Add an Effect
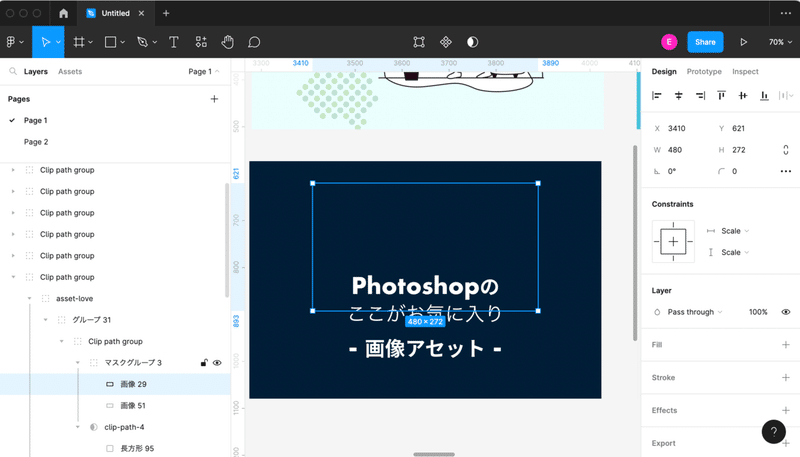This screenshot has height=457, width=800. (786, 410)
